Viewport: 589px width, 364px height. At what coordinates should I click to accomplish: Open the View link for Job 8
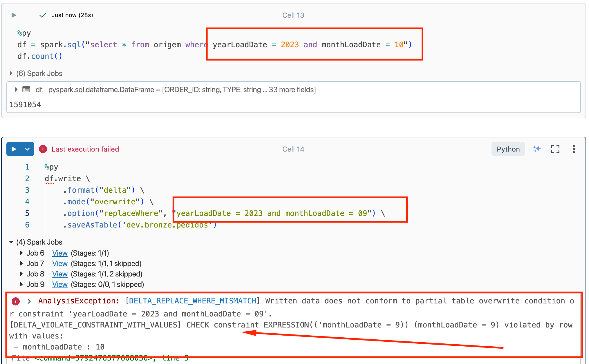[60, 274]
